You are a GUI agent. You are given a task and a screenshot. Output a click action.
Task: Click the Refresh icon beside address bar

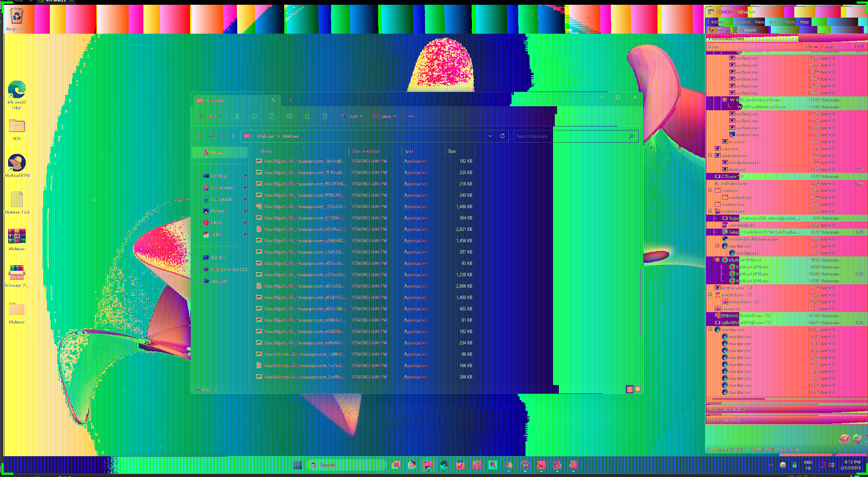(502, 136)
